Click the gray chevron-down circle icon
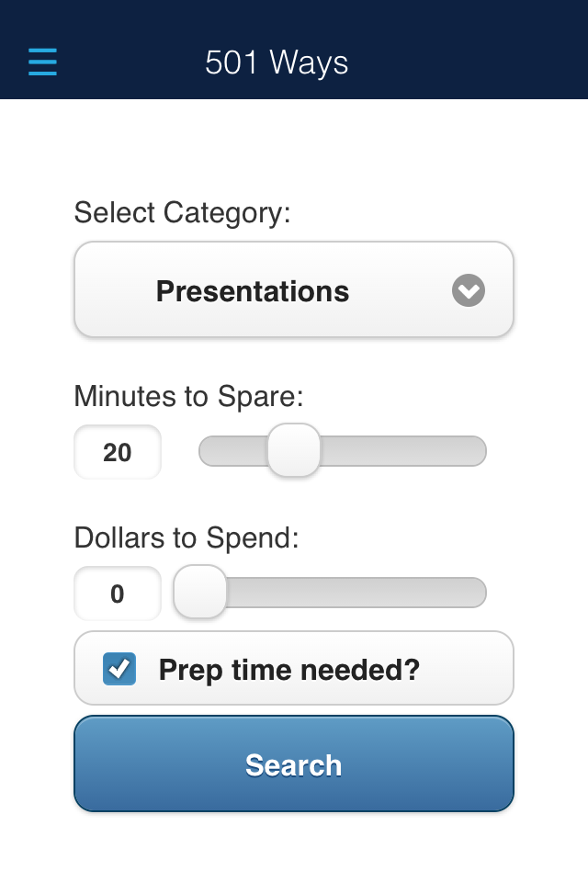 pyautogui.click(x=469, y=290)
